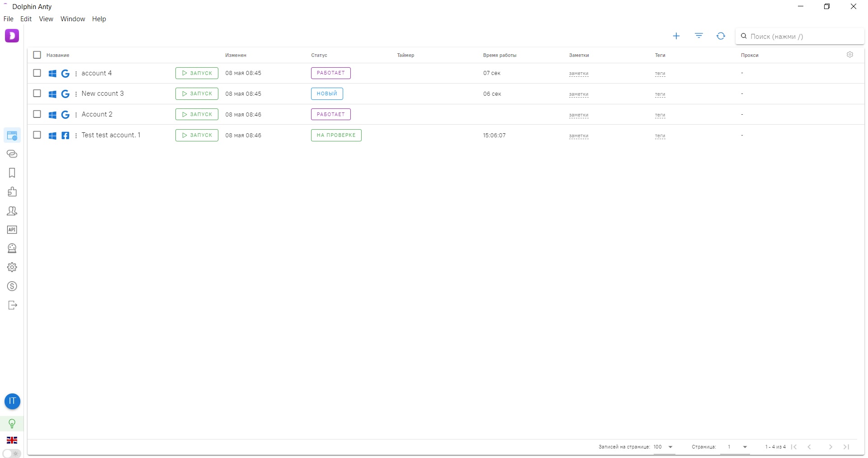Open the three-dot menu for Account 2
This screenshot has height=458, width=868.
pyautogui.click(x=76, y=115)
